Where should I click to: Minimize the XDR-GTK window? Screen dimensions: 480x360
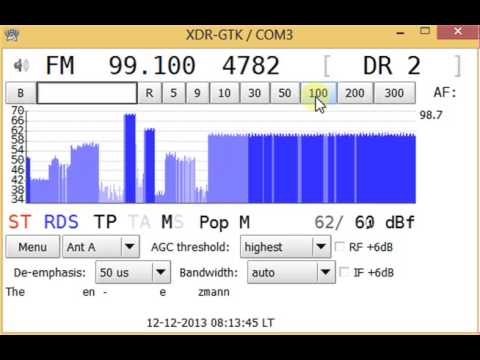(x=401, y=33)
